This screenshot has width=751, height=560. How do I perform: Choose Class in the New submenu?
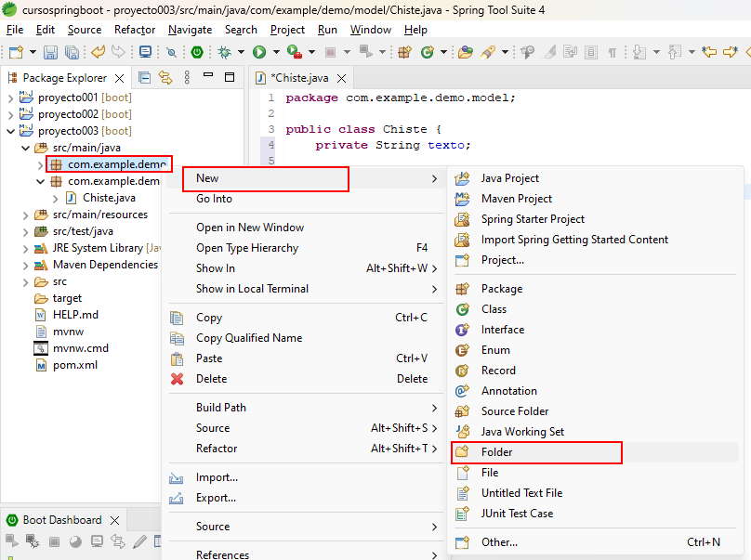(x=594, y=309)
